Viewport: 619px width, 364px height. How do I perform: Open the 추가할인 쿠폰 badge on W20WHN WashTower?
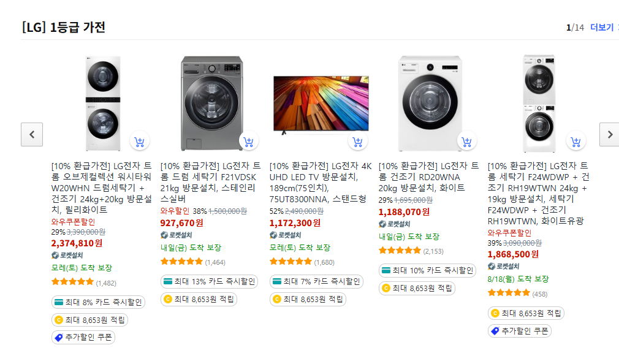[x=83, y=338]
